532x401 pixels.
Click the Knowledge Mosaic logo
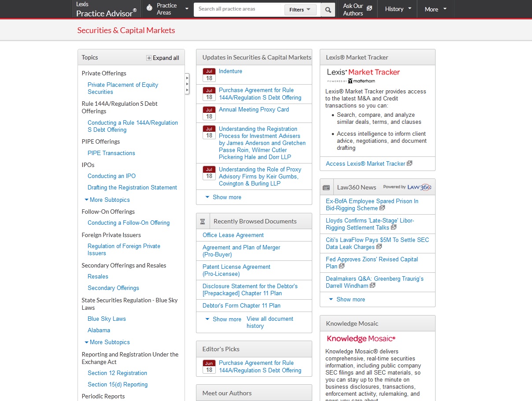click(361, 338)
